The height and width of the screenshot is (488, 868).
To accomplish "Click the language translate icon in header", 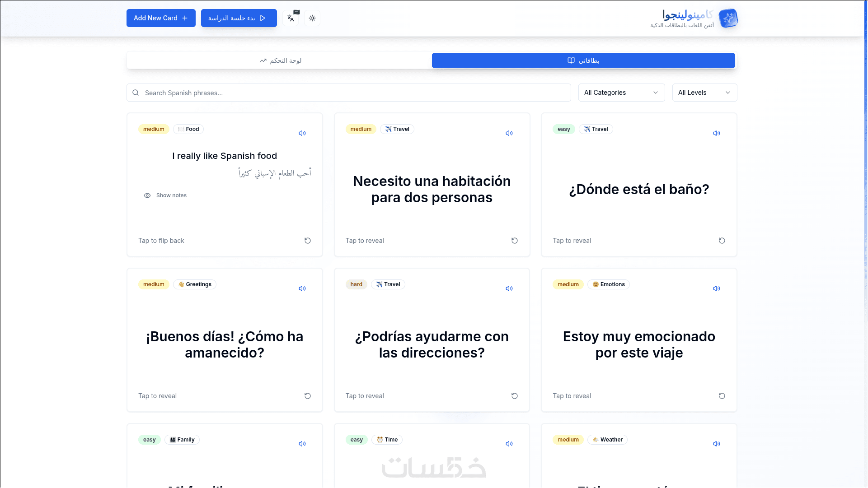I will 291,18.
